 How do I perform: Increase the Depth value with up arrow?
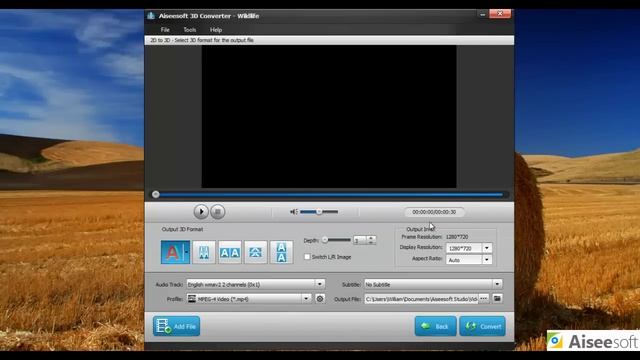371,238
